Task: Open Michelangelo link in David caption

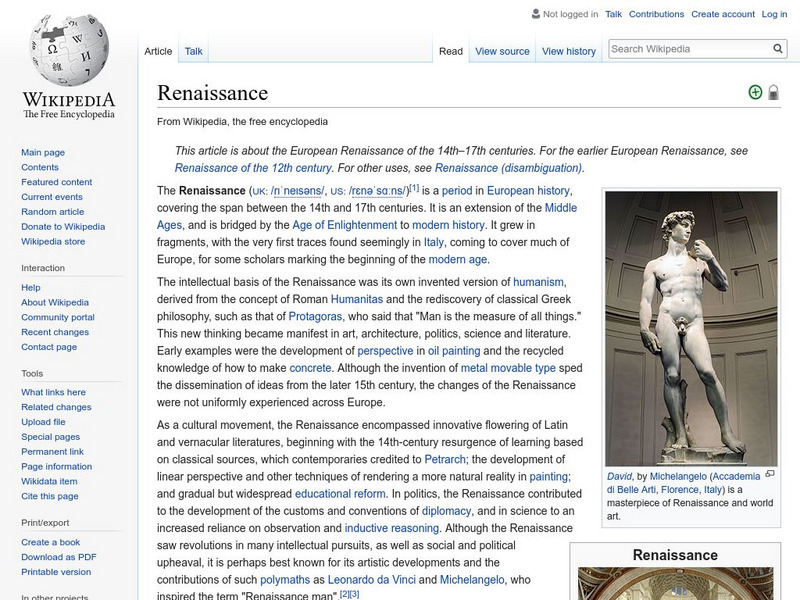Action: point(678,476)
